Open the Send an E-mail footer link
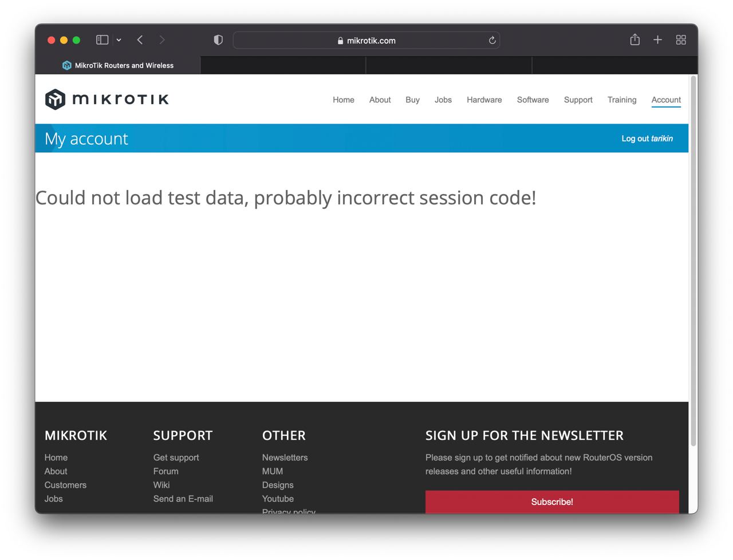733x560 pixels. coord(183,499)
